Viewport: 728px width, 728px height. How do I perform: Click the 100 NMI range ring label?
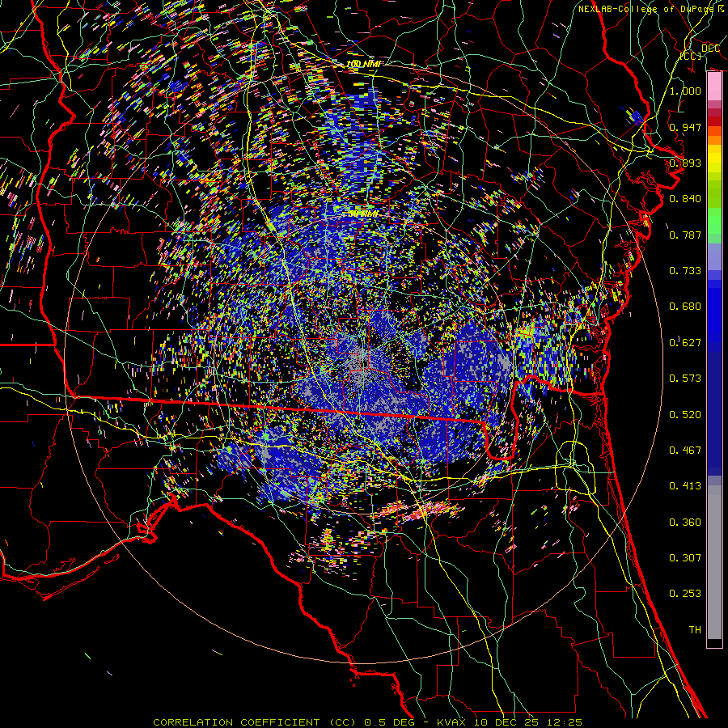point(363,64)
